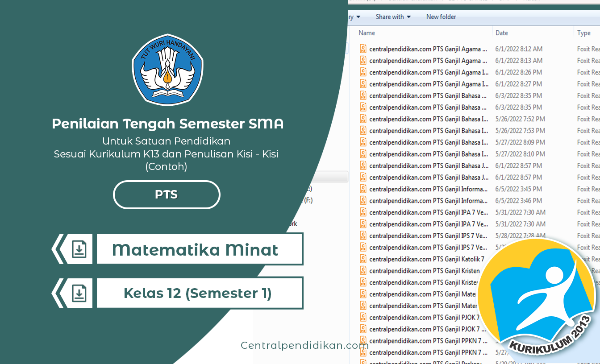Screen dimensions: 600x364
Task: Click the date cell 6/1/2022 8:27 PM
Action: click(518, 84)
